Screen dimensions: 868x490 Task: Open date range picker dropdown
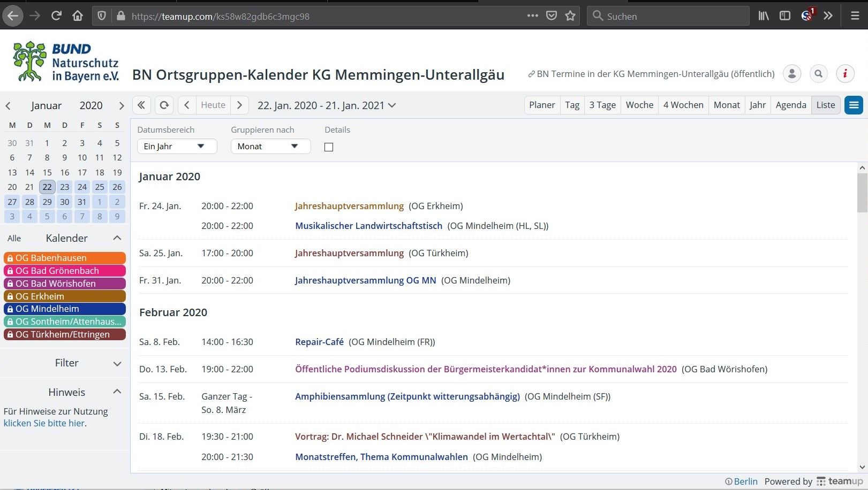tap(327, 105)
